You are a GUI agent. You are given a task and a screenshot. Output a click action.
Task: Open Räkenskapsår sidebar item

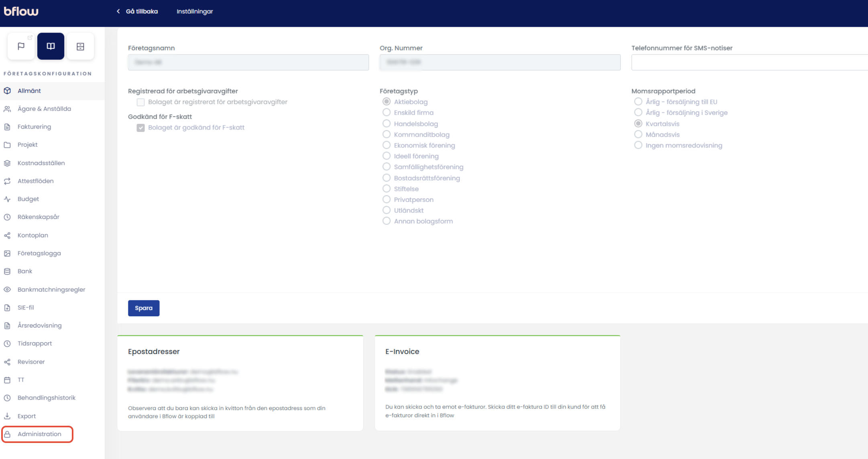tap(38, 217)
